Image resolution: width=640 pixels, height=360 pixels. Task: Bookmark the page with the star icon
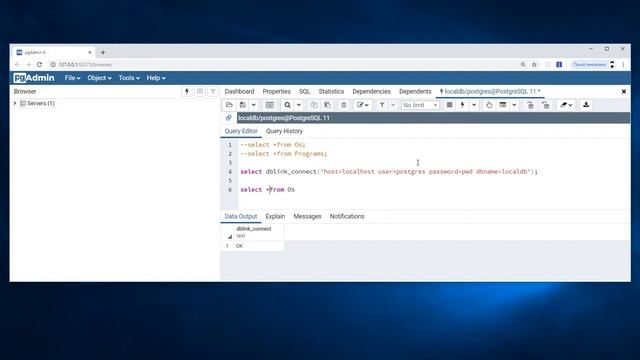tap(534, 64)
